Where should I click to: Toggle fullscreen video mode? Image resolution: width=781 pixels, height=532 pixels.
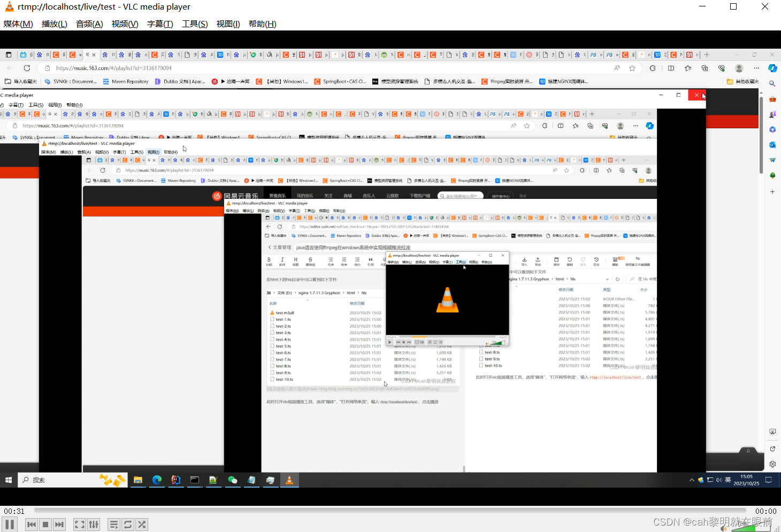coord(80,525)
